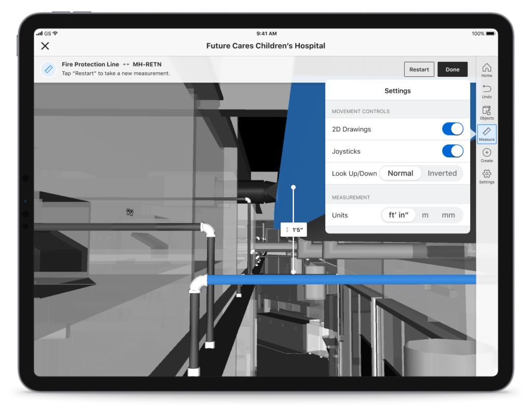Tap the bottom measurement endpoint on blue pipe

[x=293, y=272]
